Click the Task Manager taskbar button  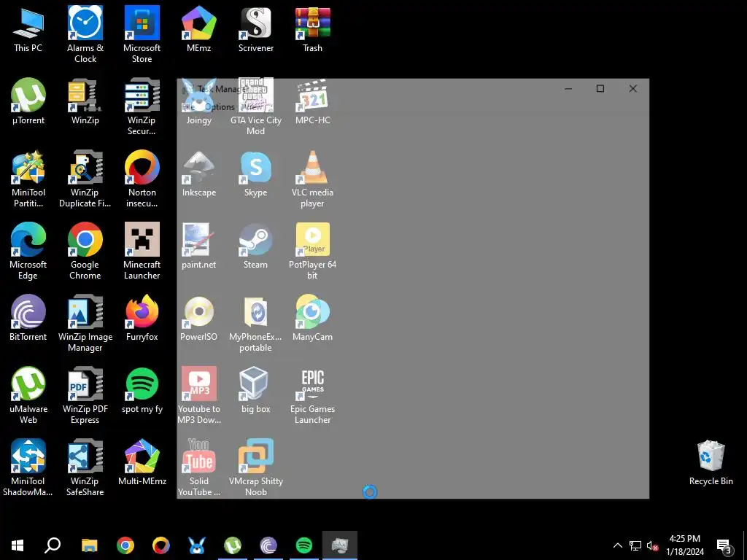tap(340, 545)
